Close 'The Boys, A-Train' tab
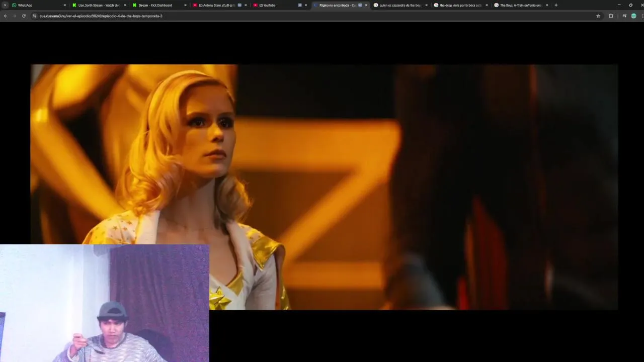The width and height of the screenshot is (644, 362). (547, 5)
